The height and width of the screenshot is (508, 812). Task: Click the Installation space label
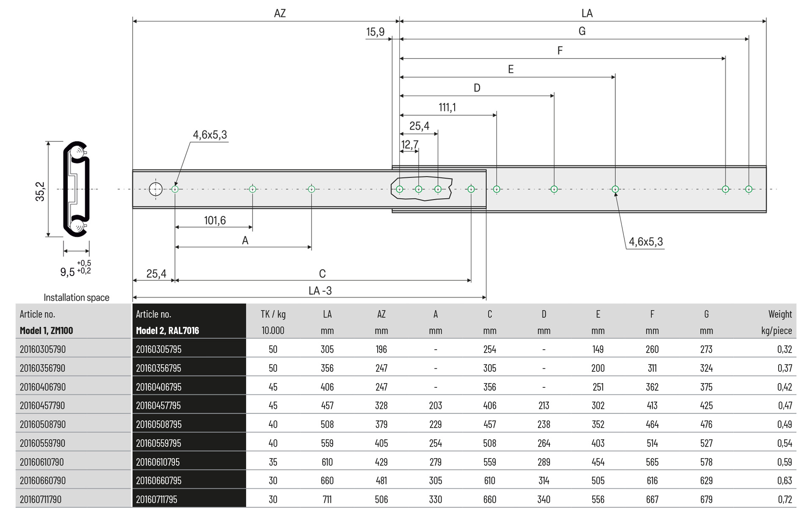76,298
